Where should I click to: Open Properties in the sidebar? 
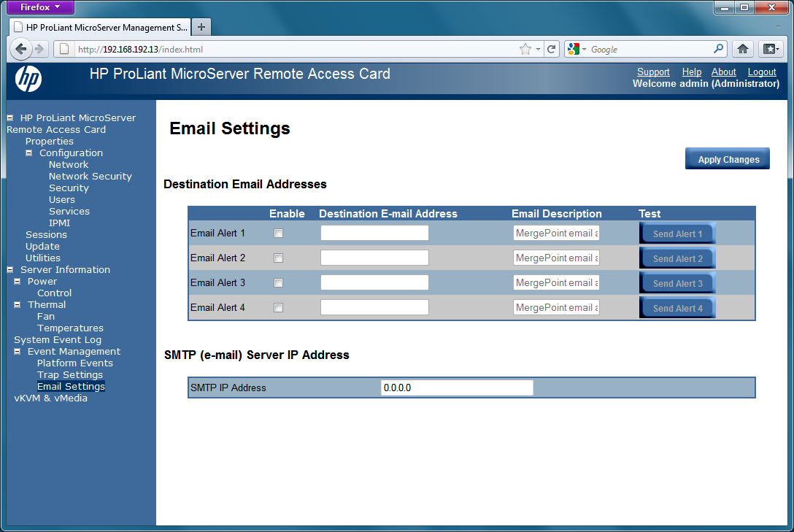point(49,142)
